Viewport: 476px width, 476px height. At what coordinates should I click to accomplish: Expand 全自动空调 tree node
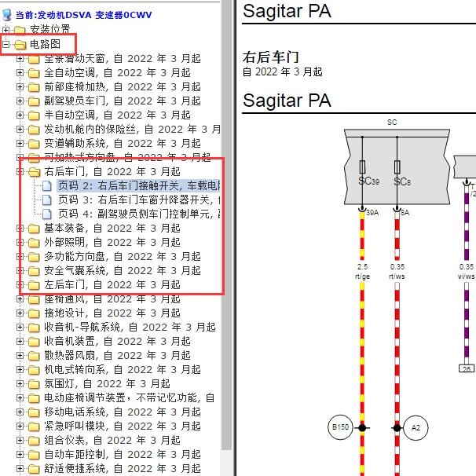point(20,72)
